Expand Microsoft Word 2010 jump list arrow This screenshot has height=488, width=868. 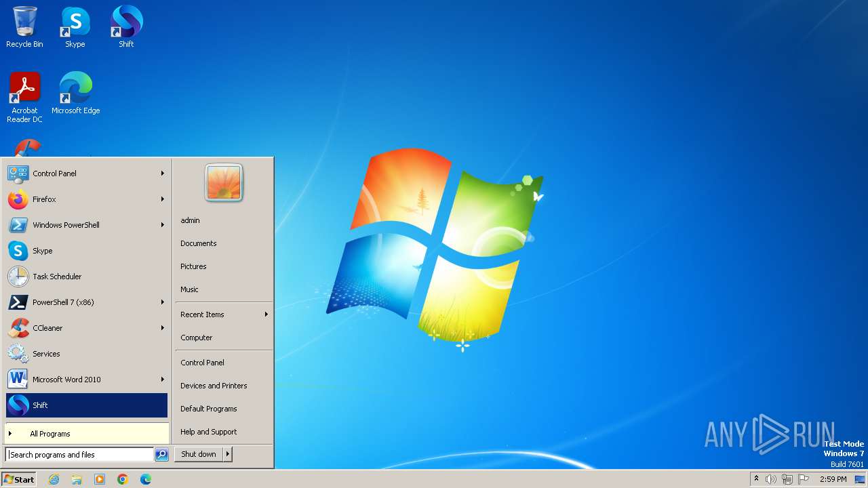click(x=163, y=380)
